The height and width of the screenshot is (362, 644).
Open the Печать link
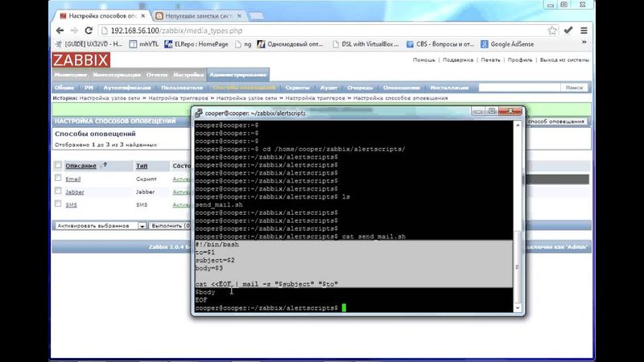pyautogui.click(x=490, y=60)
